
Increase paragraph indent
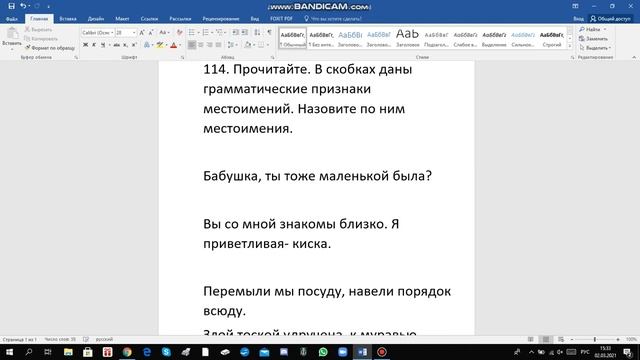pos(244,32)
